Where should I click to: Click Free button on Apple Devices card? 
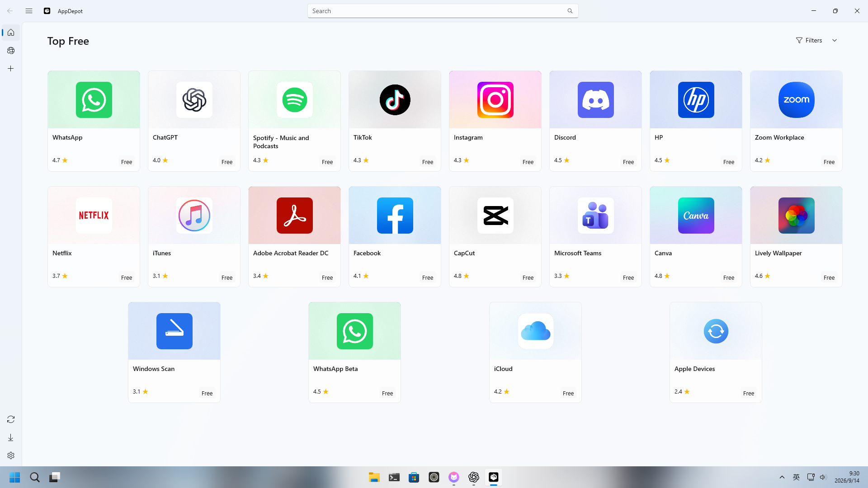tap(749, 393)
